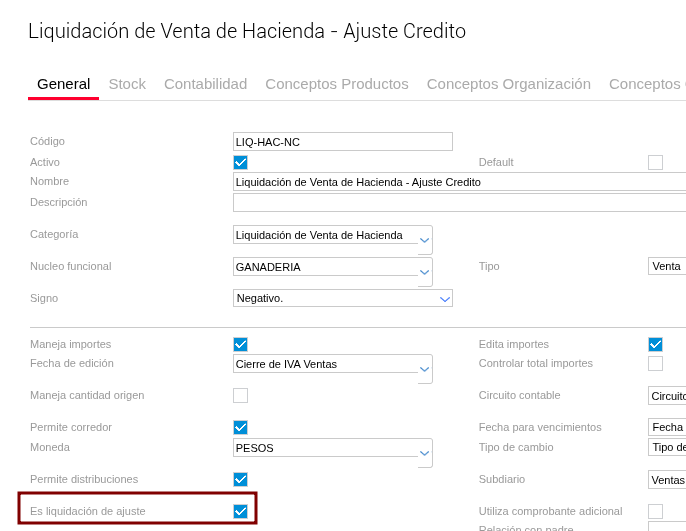Go to Conceptos Organización tab
This screenshot has height=531, width=686.
coord(508,84)
